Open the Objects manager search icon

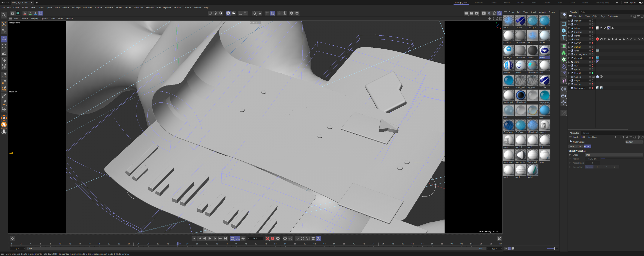[x=631, y=16]
